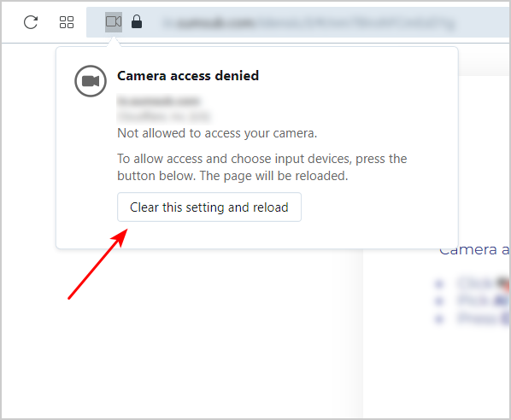
Task: Click the partially hidden Camera heading on page
Action: pos(474,250)
